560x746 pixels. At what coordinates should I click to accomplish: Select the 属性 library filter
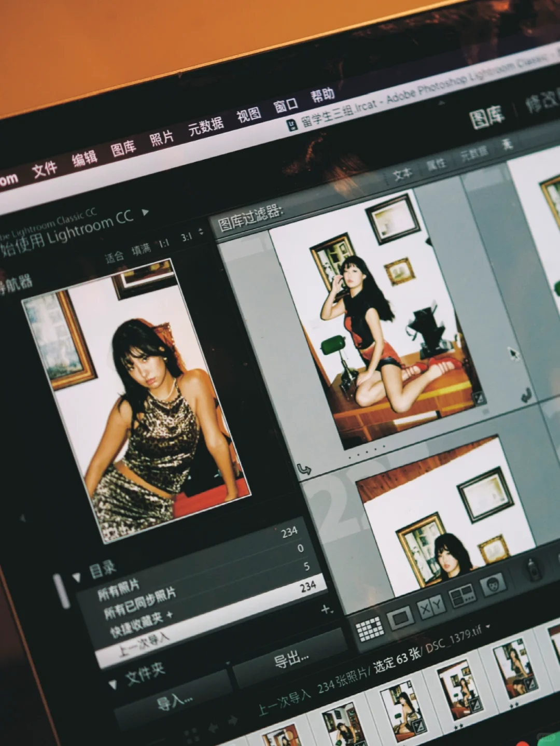coord(436,164)
